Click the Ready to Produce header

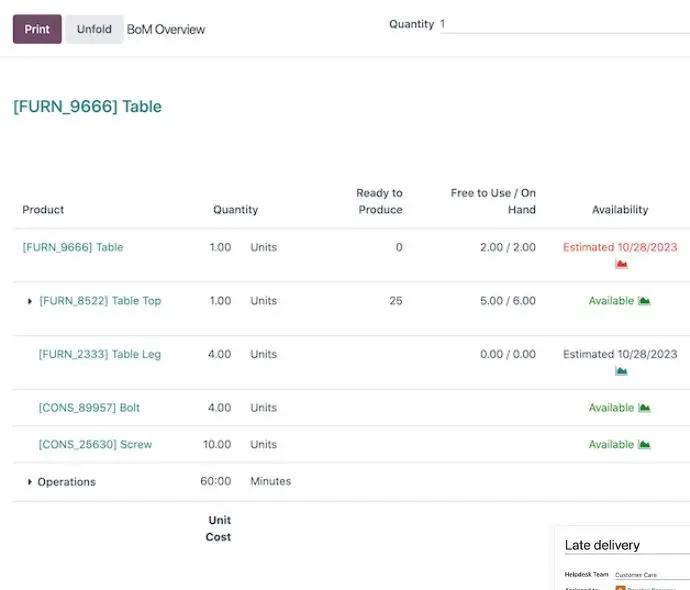(380, 202)
